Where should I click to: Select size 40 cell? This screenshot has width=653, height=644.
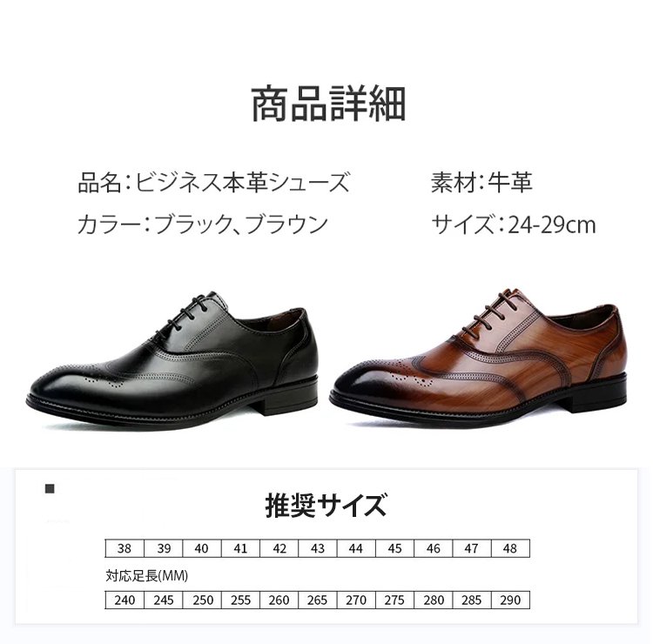click(202, 548)
